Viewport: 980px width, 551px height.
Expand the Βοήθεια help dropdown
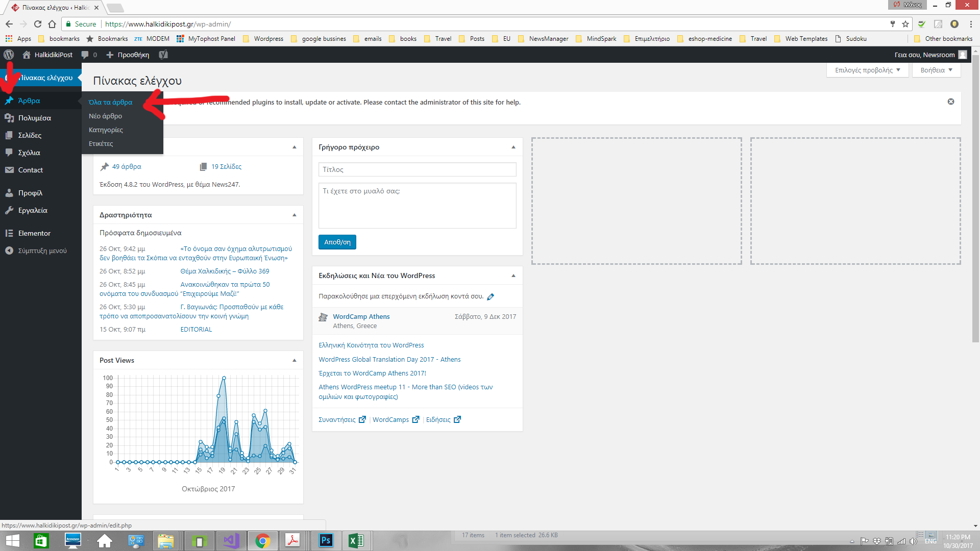coord(936,70)
